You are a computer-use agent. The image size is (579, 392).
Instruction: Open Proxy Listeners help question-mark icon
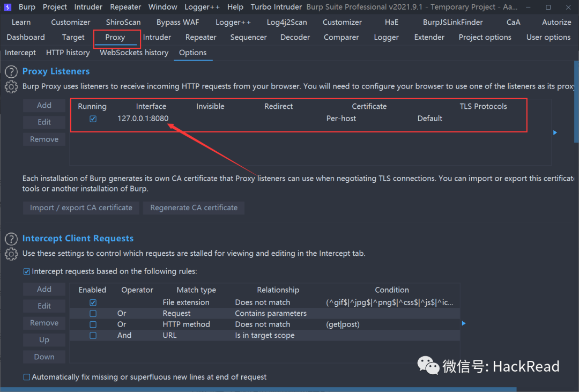[x=11, y=71]
